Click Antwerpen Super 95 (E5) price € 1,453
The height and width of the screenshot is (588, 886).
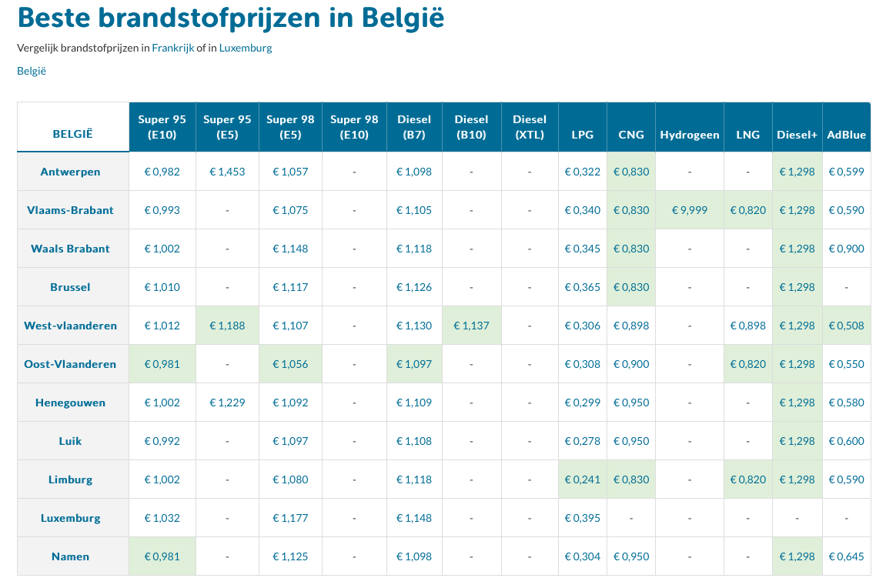227,172
